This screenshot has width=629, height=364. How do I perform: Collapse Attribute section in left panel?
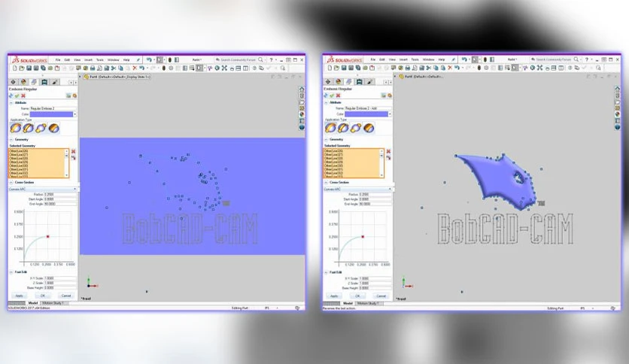11,102
